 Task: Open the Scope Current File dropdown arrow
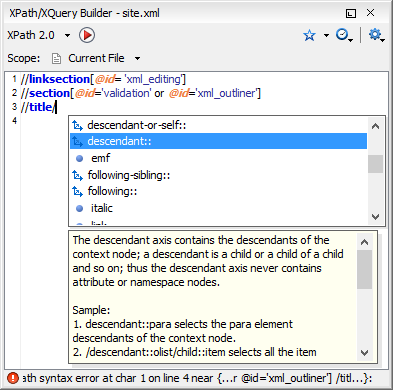(x=137, y=59)
